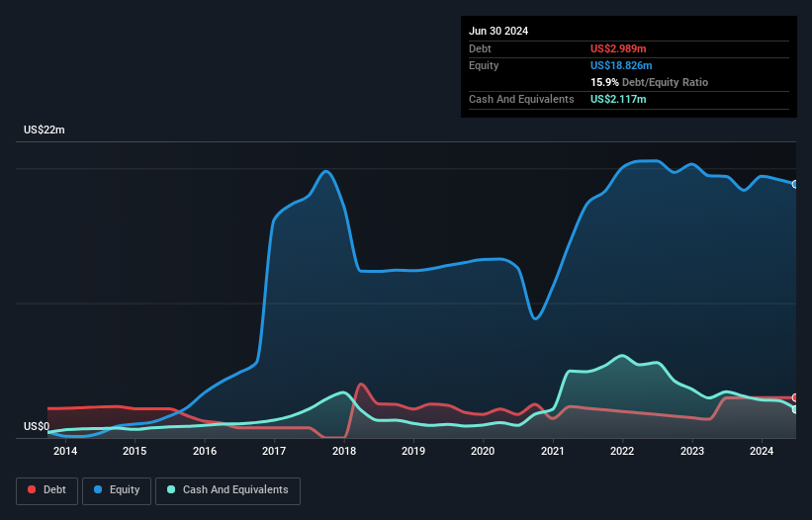
Task: Click the 2020 x-axis label
Action: [483, 451]
